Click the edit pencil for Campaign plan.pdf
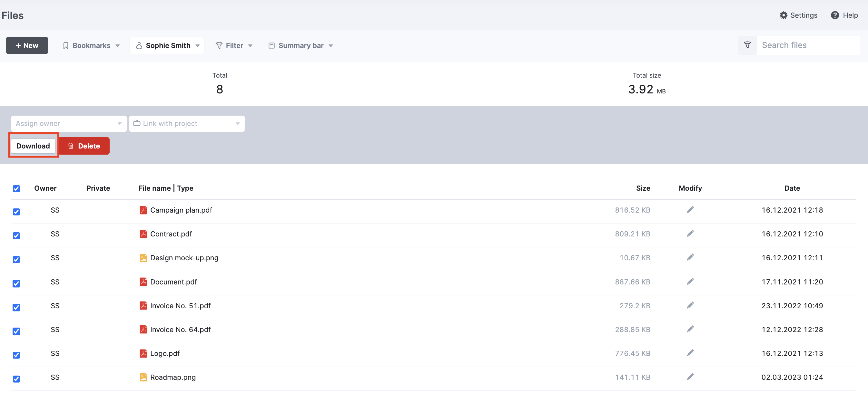The width and height of the screenshot is (868, 402). click(690, 210)
